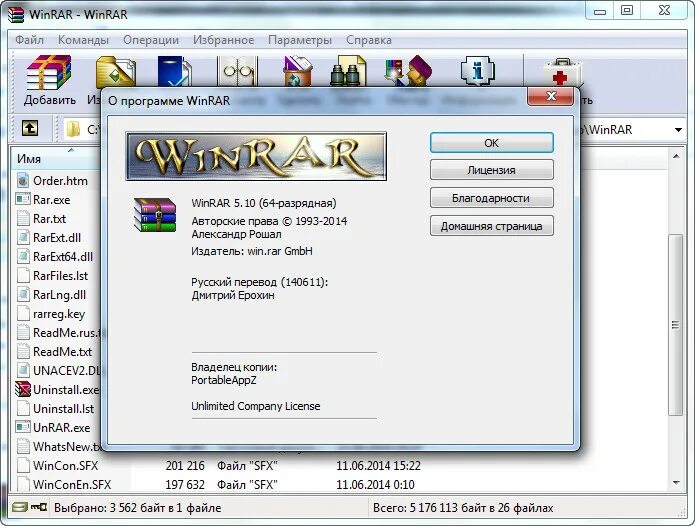Image resolution: width=695 pixels, height=526 pixels.
Task: Open the Операции menu
Action: pos(151,40)
